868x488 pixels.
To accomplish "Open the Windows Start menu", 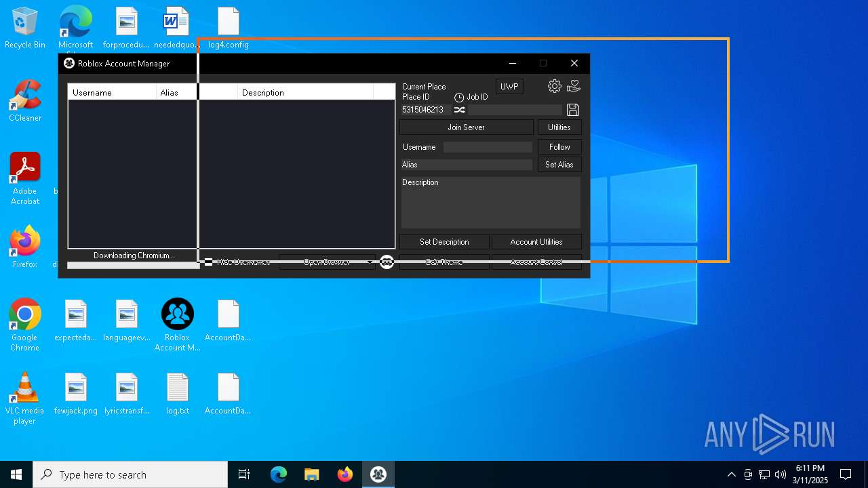I will [x=16, y=474].
